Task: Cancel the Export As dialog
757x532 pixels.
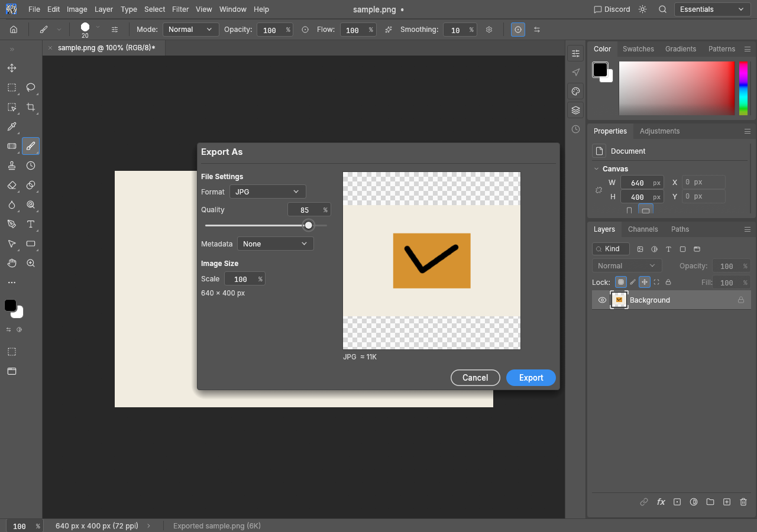Action: tap(475, 378)
